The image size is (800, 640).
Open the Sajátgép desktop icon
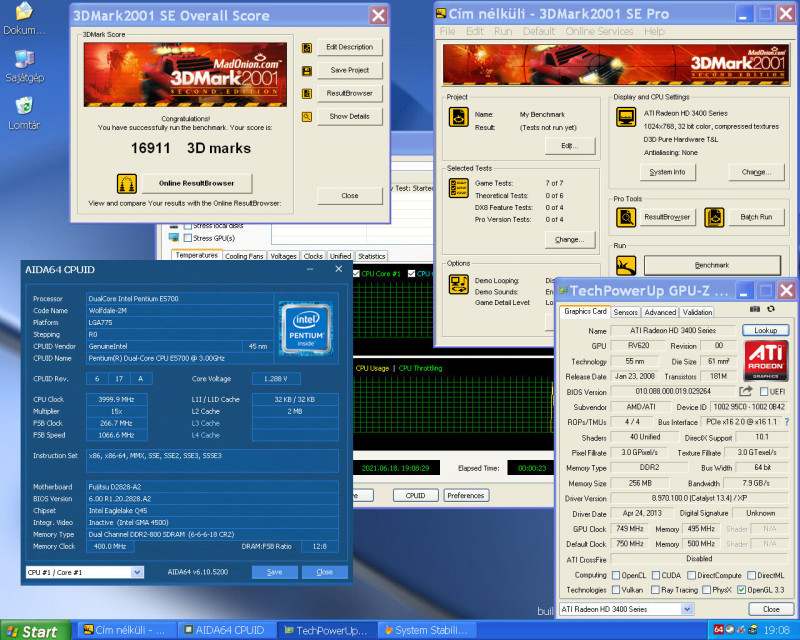(24, 66)
